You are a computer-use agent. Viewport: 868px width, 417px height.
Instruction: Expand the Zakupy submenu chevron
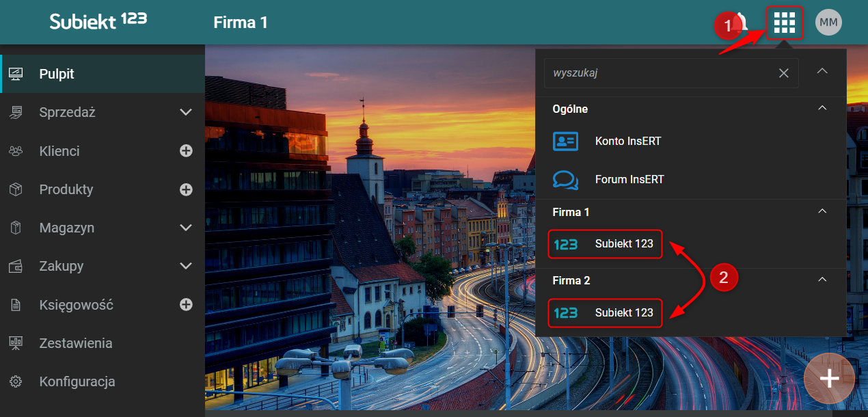[x=186, y=266]
